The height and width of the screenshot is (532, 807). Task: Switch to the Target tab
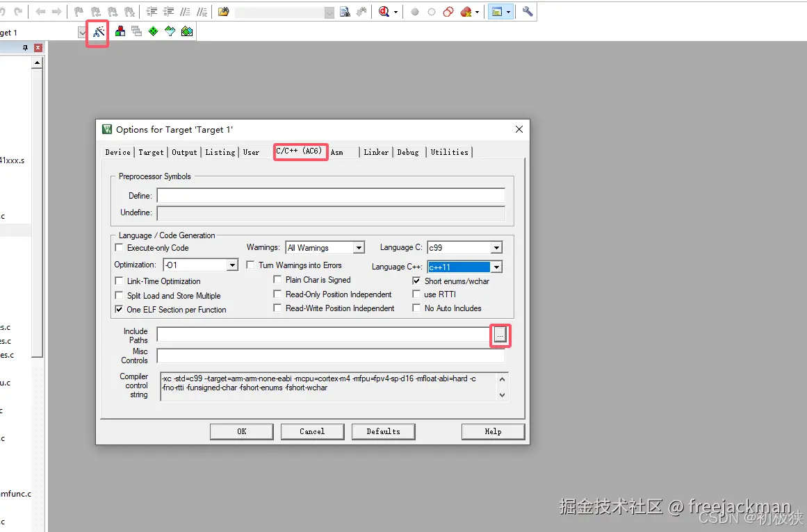pos(151,152)
